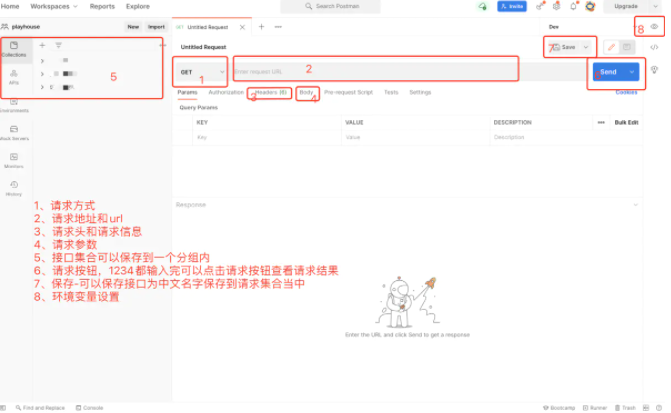
Task: Switch to the Body tab
Action: click(306, 92)
